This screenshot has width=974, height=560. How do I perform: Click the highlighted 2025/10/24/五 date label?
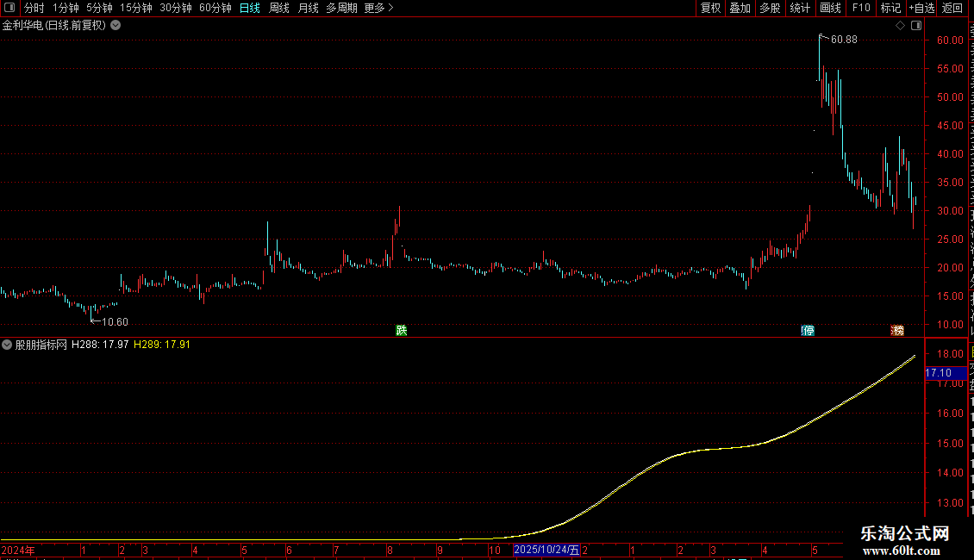(546, 550)
